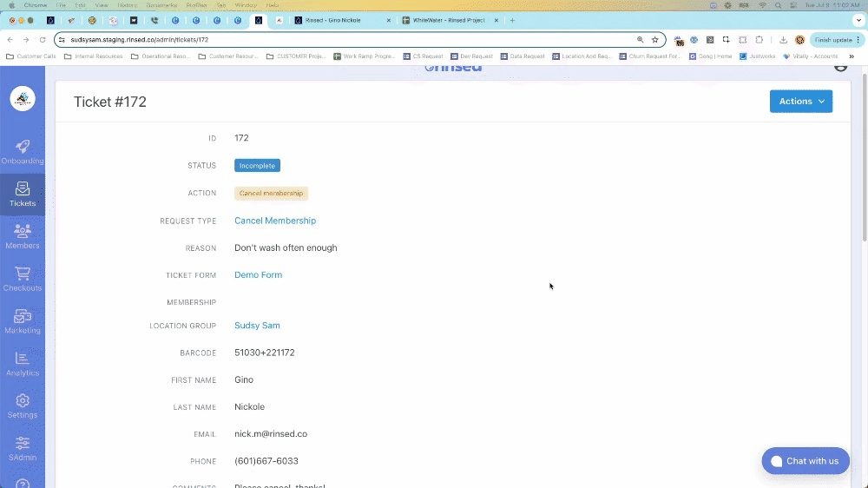Reload the current page
Screen dimensions: 868x488
pos(42,40)
